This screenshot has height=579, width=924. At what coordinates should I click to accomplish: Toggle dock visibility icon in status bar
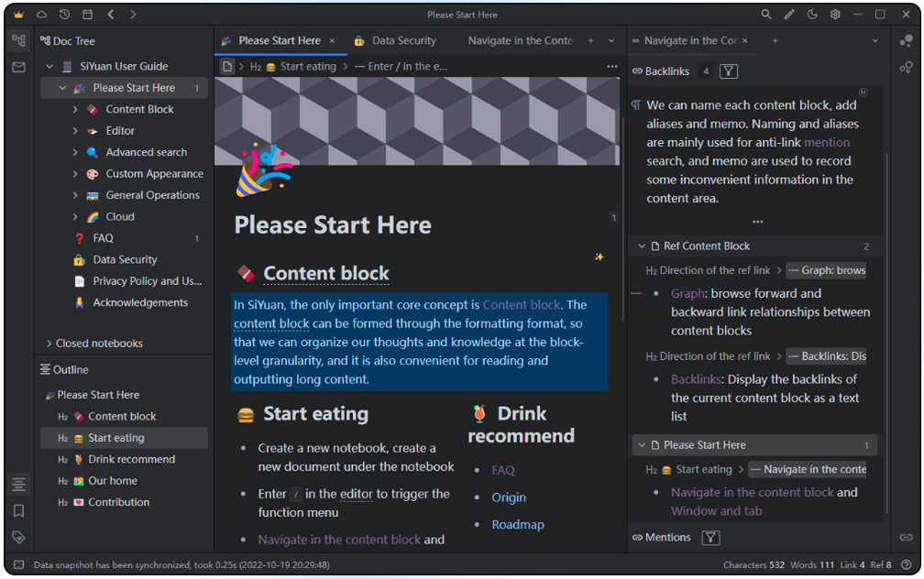[x=19, y=565]
